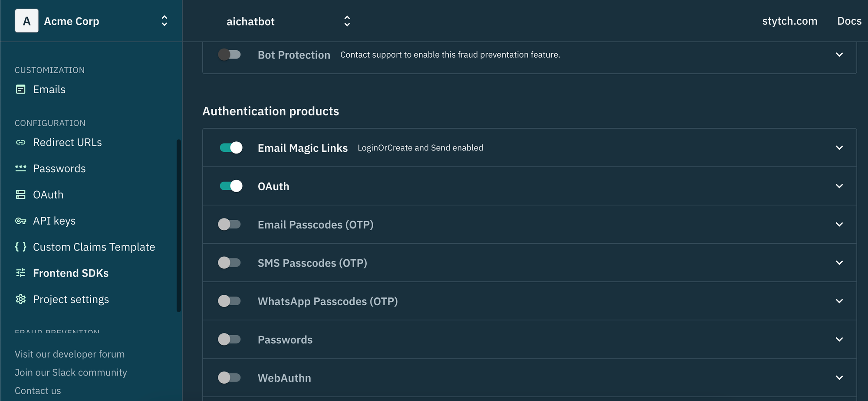
Task: Turn off the OAuth product toggle
Action: click(231, 186)
